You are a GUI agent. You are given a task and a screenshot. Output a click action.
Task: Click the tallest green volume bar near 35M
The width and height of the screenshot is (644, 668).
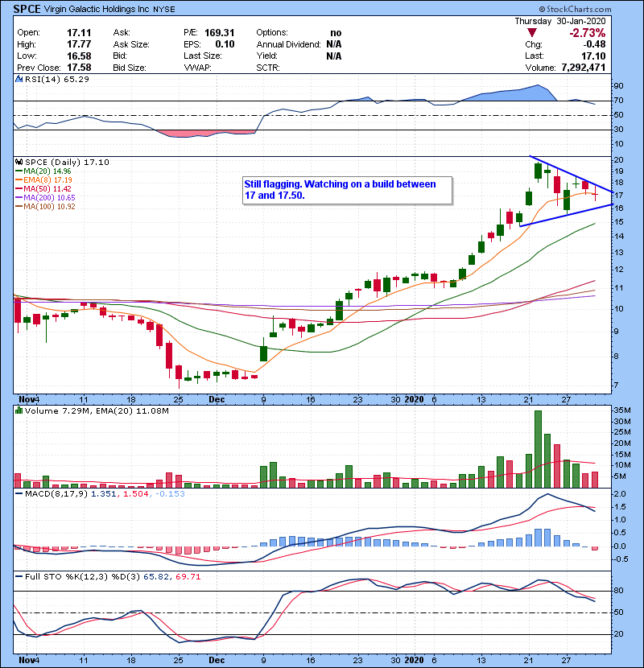click(x=538, y=449)
